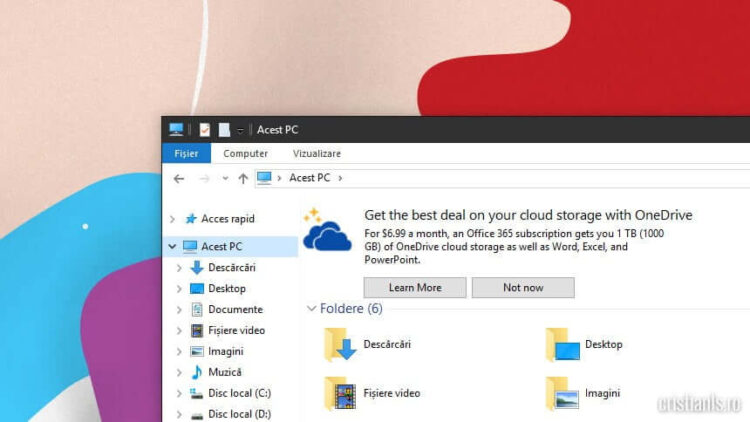
Task: Collapse the Foldere (6) group
Action: (x=311, y=309)
